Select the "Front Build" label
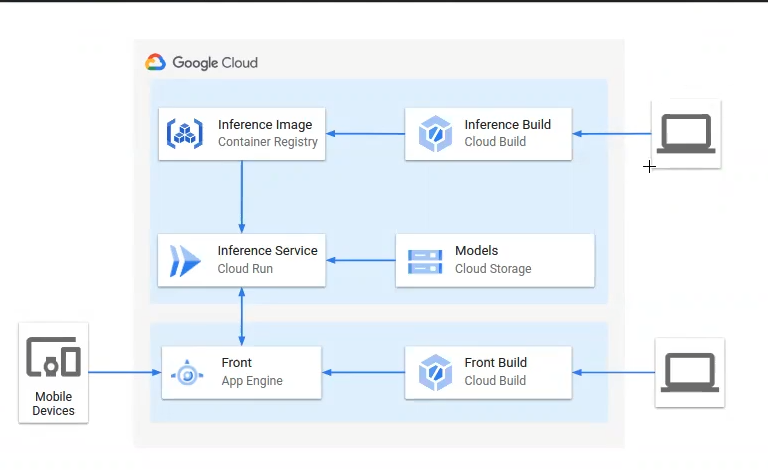 (x=496, y=362)
